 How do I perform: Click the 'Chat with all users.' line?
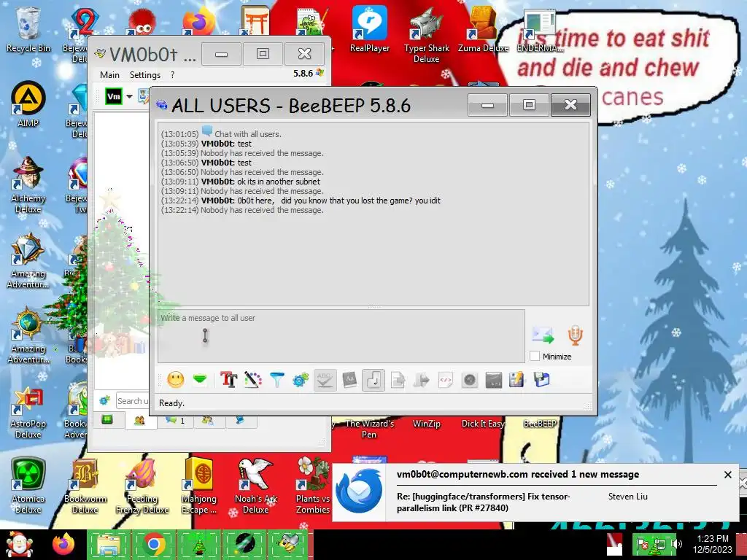pos(248,134)
